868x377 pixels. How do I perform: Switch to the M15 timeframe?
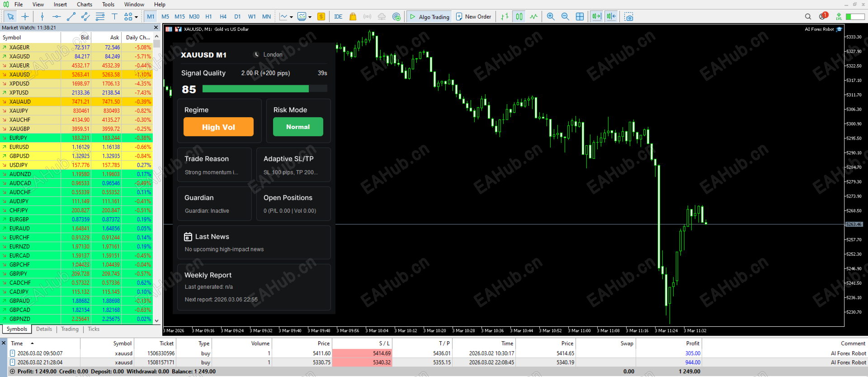pos(179,17)
